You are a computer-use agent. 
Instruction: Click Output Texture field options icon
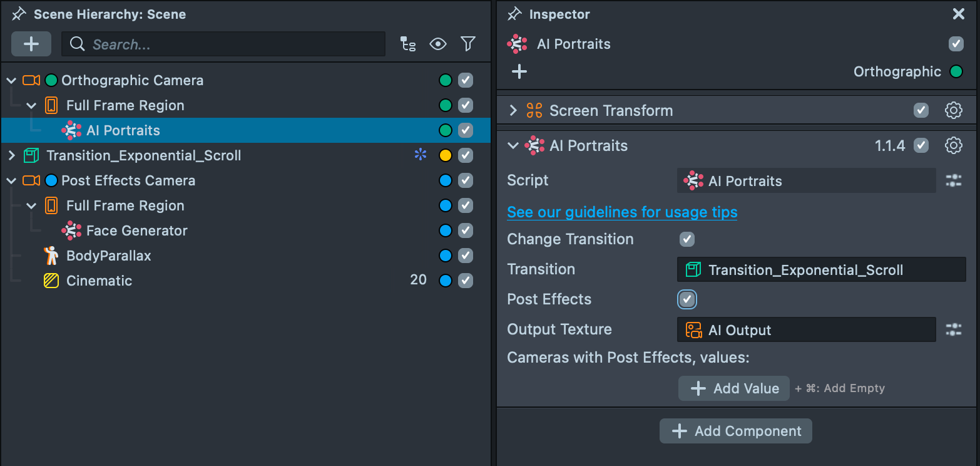[953, 330]
